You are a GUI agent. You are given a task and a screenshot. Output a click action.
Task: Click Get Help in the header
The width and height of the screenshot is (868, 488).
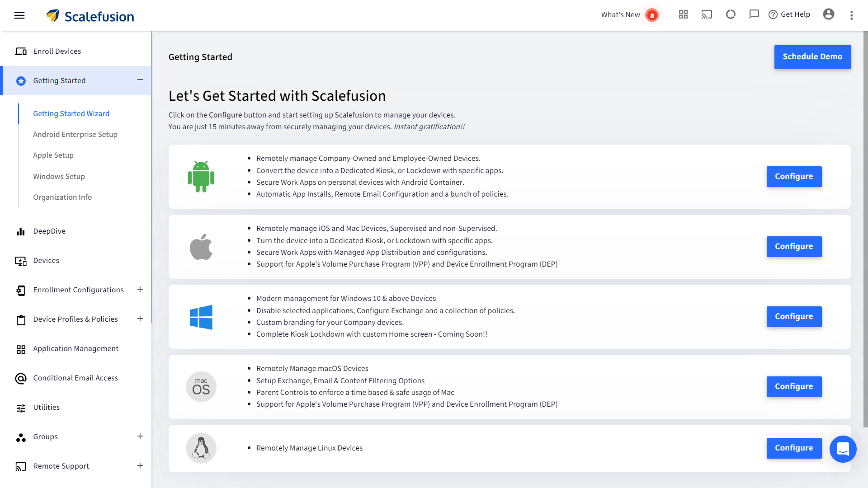coord(789,14)
